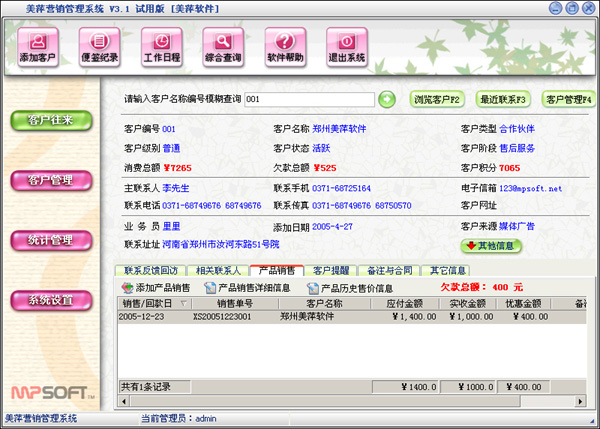Open 软件帮助 help icon
600x429 pixels.
tap(285, 43)
